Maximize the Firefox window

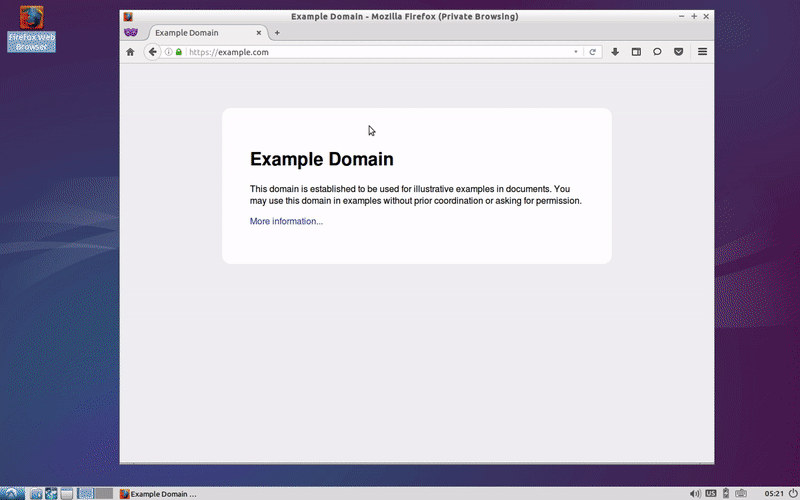694,17
